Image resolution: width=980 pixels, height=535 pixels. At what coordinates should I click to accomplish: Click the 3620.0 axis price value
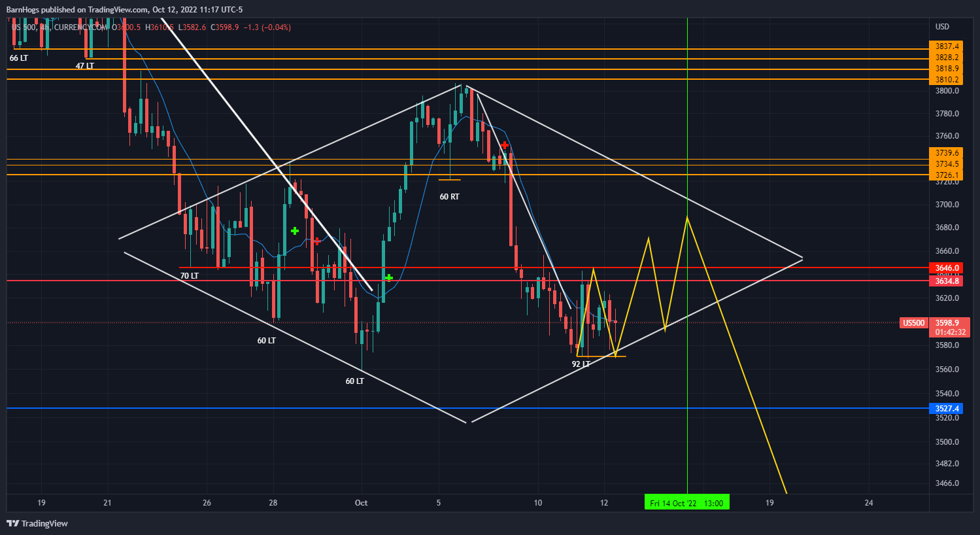(947, 298)
